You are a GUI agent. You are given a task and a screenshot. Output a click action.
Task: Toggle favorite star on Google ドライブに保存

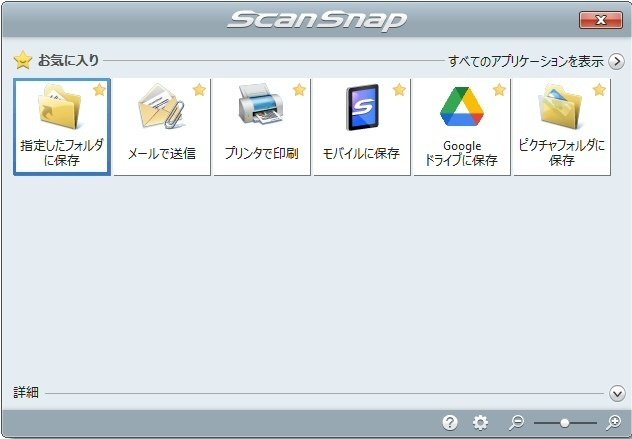(499, 89)
